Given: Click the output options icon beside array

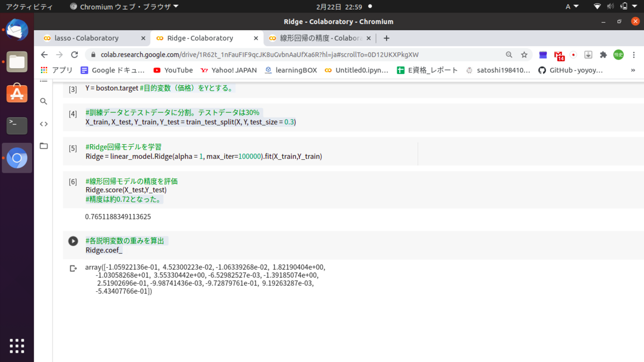Looking at the screenshot, I should point(74,268).
